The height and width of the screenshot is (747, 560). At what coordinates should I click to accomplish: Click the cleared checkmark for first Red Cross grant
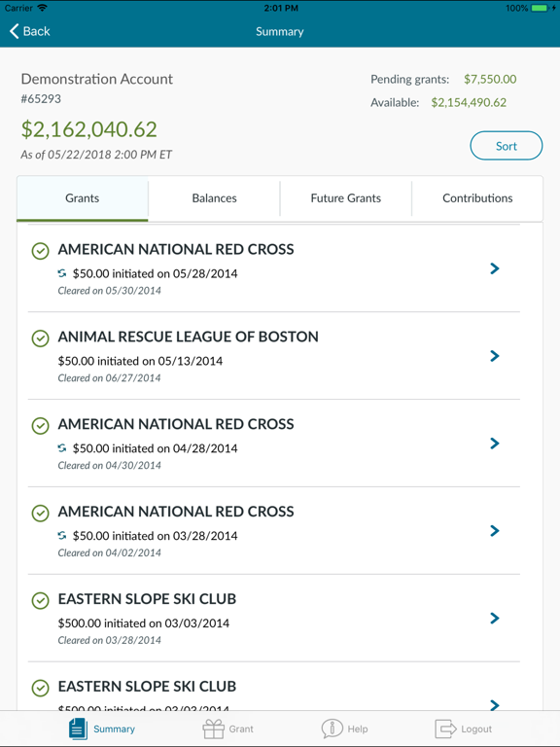coord(41,251)
